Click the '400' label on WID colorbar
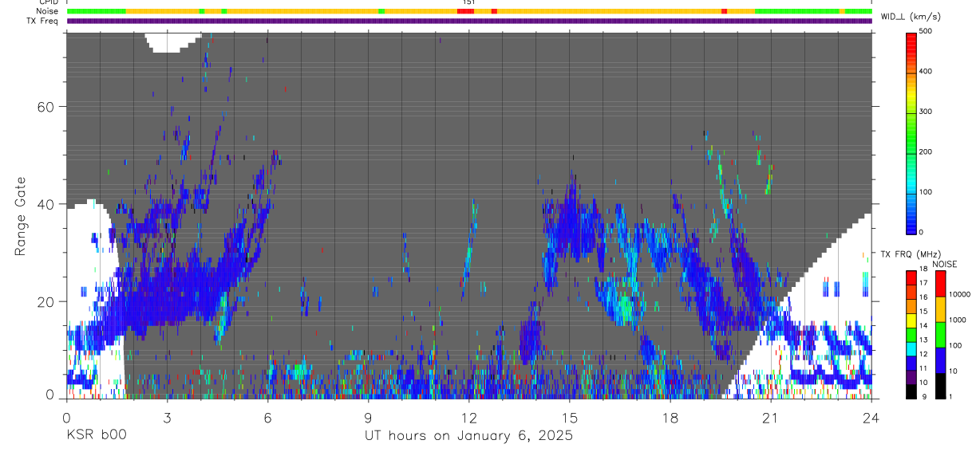980x452 pixels. coord(926,72)
